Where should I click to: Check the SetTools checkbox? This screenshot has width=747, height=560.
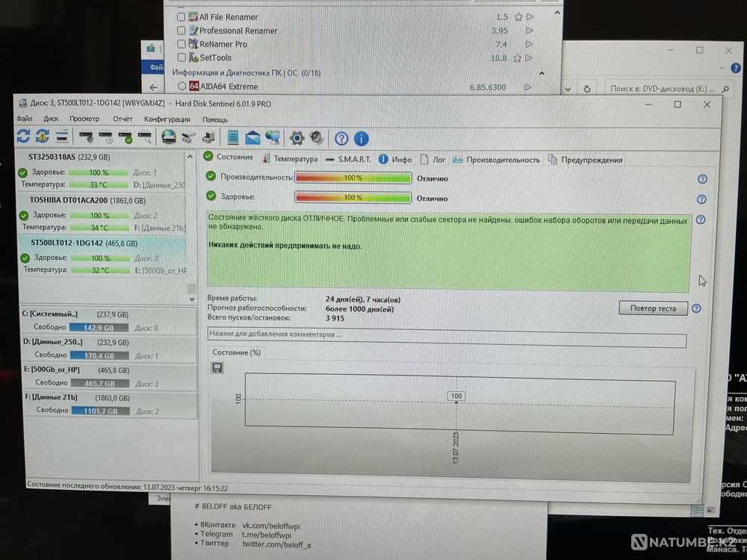point(181,57)
